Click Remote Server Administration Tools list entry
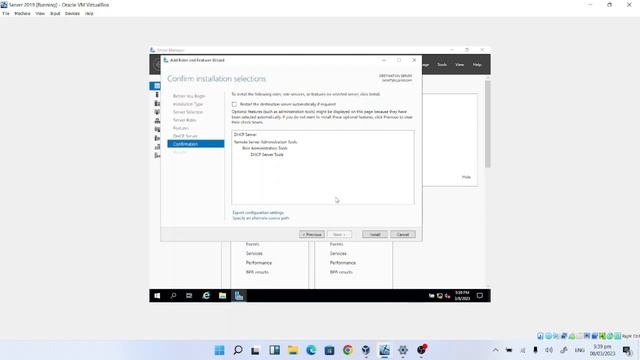This screenshot has width=640, height=360. pyautogui.click(x=265, y=142)
